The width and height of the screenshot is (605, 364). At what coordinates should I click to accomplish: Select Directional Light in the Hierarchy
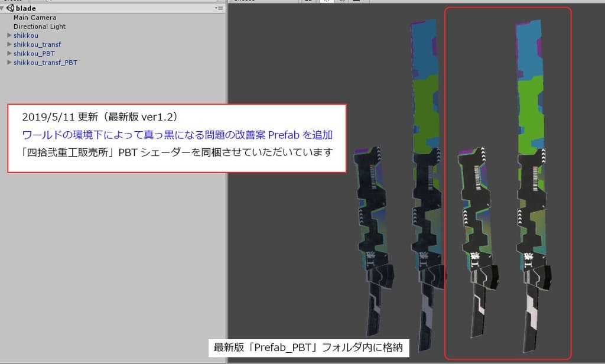point(40,27)
